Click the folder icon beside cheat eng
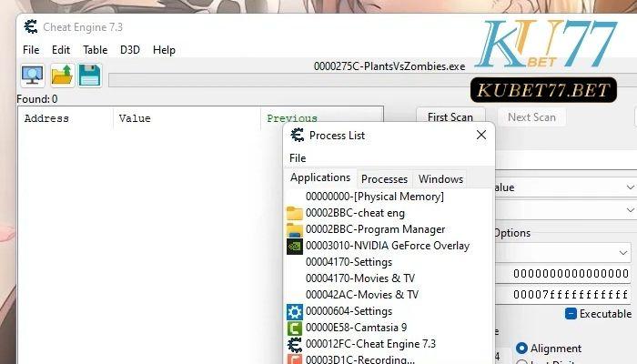 coord(294,213)
